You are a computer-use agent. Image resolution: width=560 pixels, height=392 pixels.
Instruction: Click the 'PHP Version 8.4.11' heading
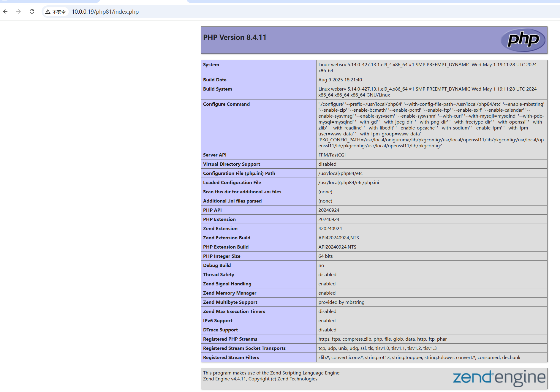pos(235,37)
